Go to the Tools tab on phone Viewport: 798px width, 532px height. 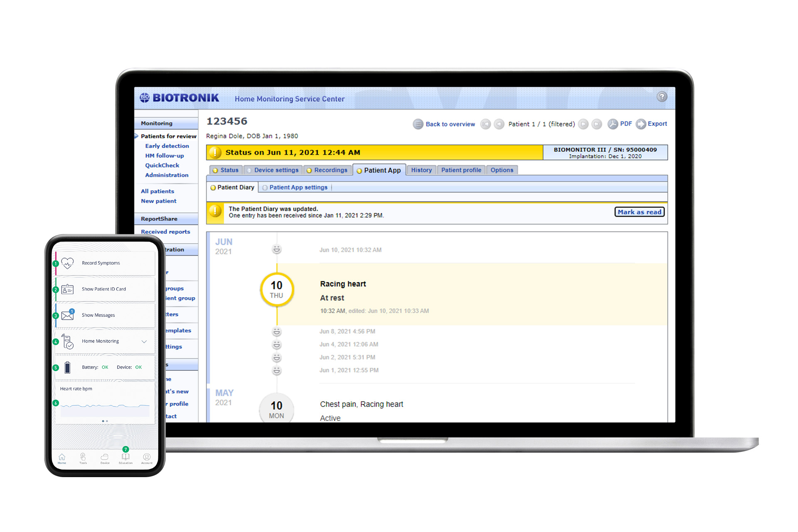[83, 458]
